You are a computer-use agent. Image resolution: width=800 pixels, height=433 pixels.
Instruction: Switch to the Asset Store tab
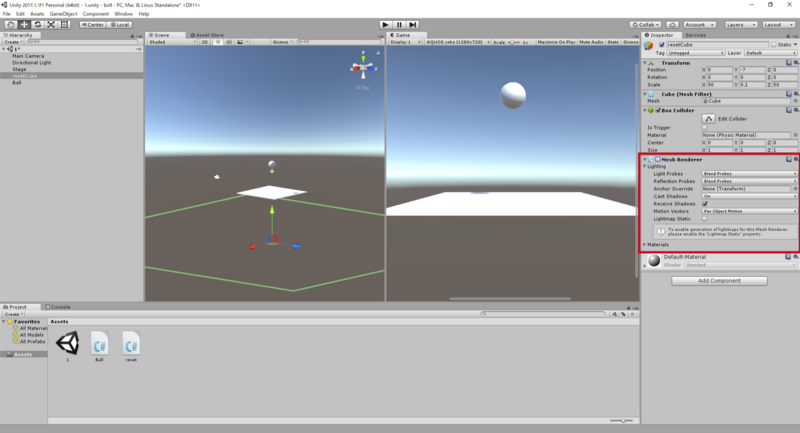click(207, 35)
